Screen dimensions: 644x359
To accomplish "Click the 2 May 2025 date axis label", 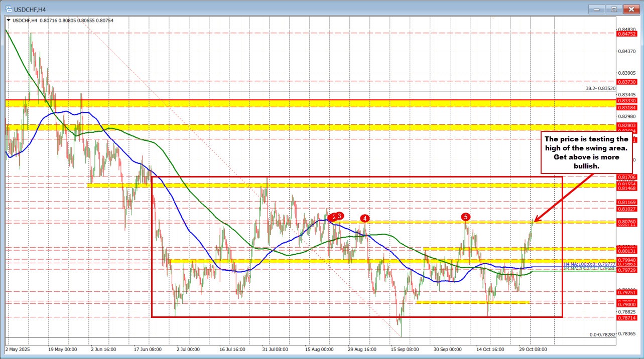I will point(18,349).
